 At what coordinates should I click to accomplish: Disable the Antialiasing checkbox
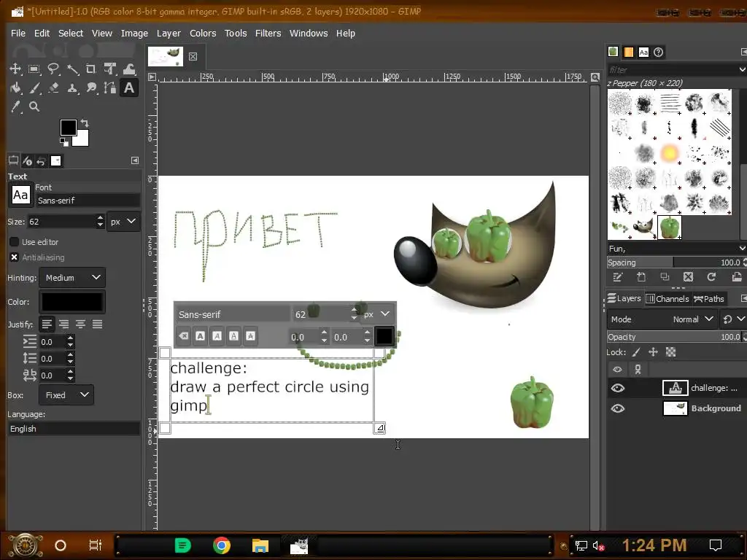point(15,257)
